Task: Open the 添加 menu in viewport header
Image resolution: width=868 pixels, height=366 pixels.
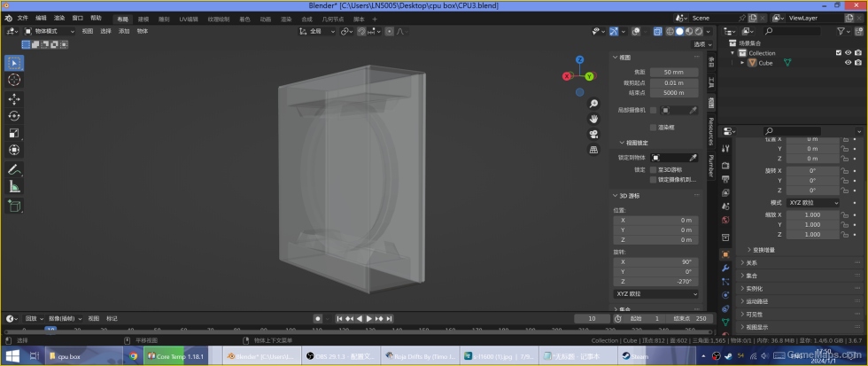Action: pos(124,32)
